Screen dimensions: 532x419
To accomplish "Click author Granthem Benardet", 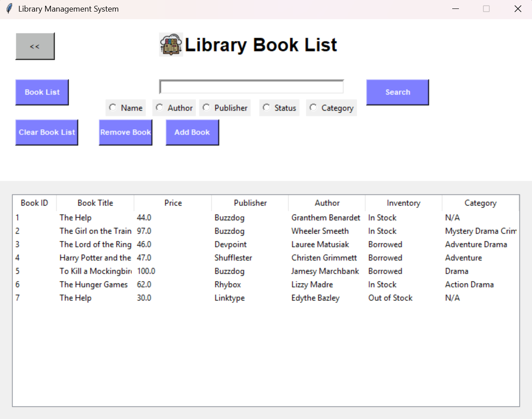I will point(326,218).
